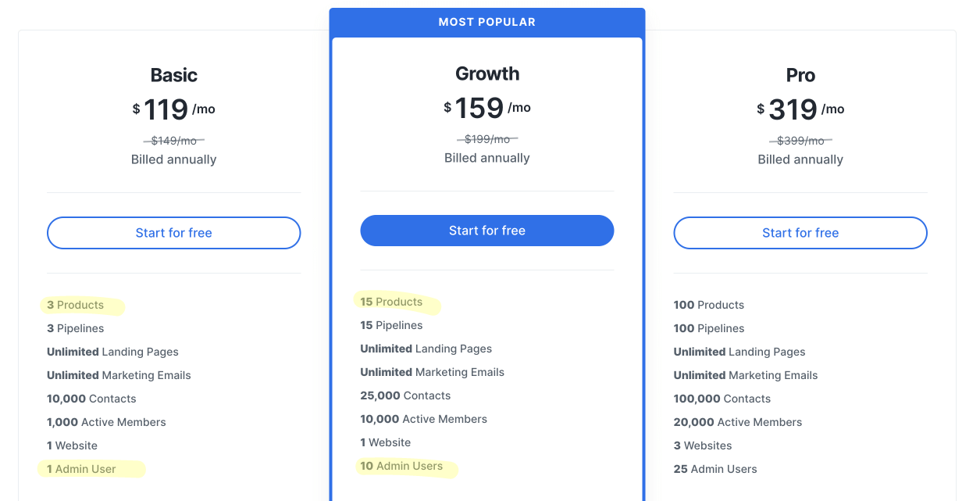980x501 pixels.
Task: Click Start for free under Basic plan
Action: pyautogui.click(x=173, y=233)
